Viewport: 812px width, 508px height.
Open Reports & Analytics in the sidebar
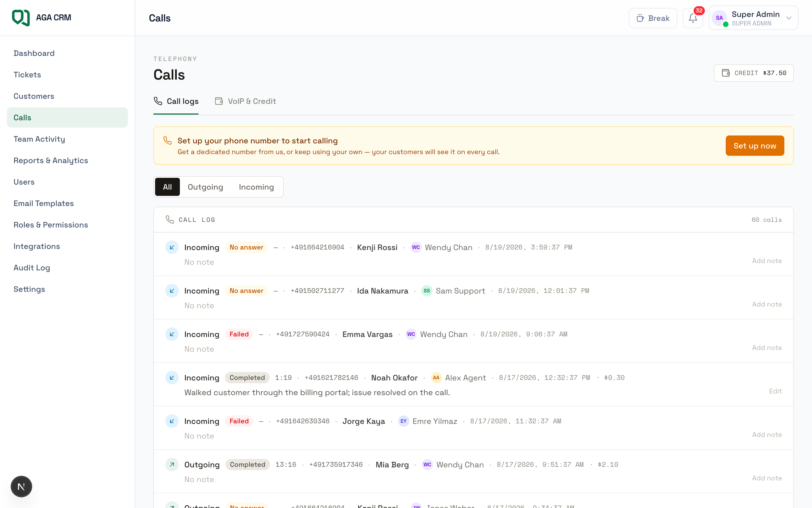point(67,160)
